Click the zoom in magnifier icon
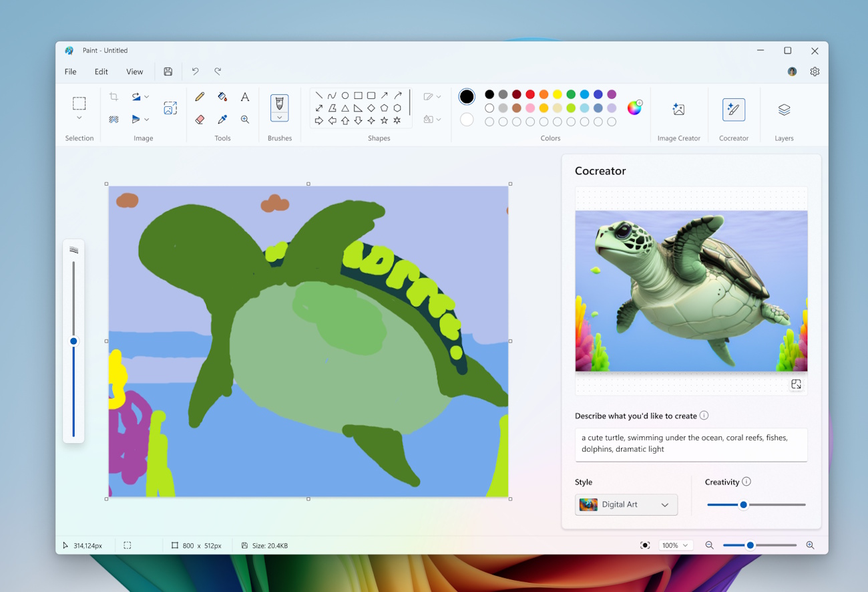 point(810,545)
